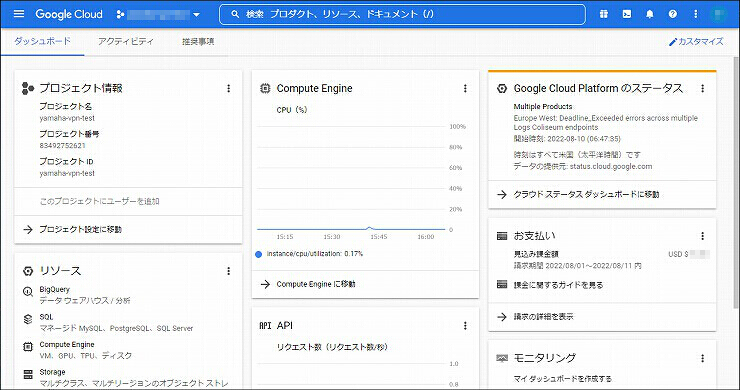Screen dimensions: 740x390
Task: Click the Compute Engine chip icon in resources
Action: [x=28, y=347]
